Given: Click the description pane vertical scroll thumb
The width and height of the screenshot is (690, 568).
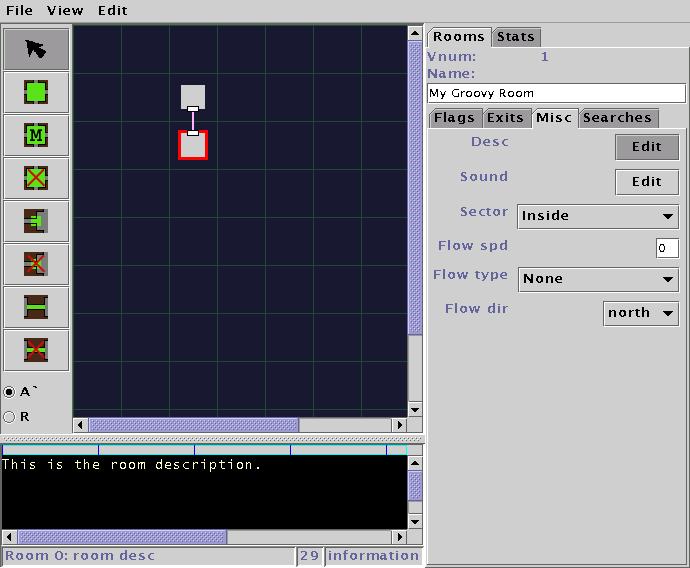Looking at the screenshot, I should (415, 486).
